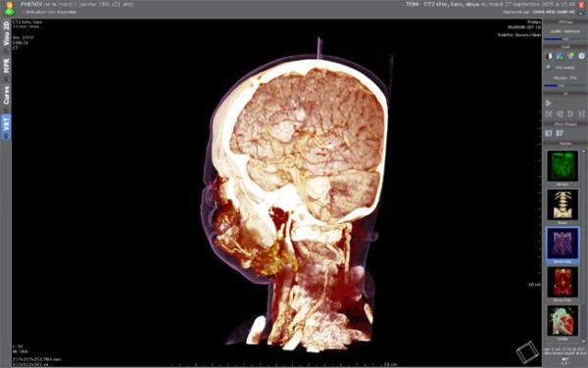Image resolution: width=588 pixels, height=368 pixels.
Task: Toggle the checkbox under the tool icons
Action: (x=549, y=67)
